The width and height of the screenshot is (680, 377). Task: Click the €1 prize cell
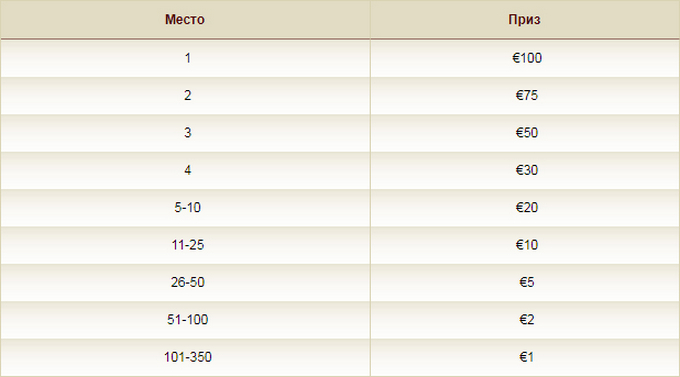[526, 357]
